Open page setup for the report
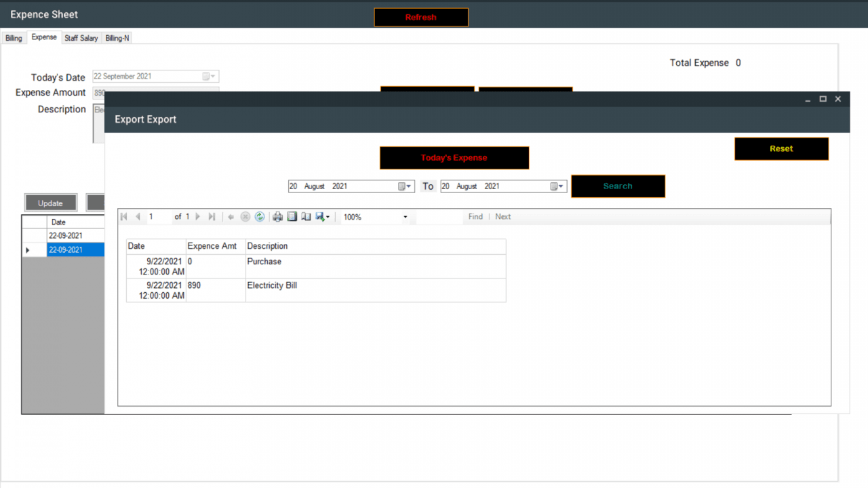Screen dimensions: 868x488 pos(306,217)
